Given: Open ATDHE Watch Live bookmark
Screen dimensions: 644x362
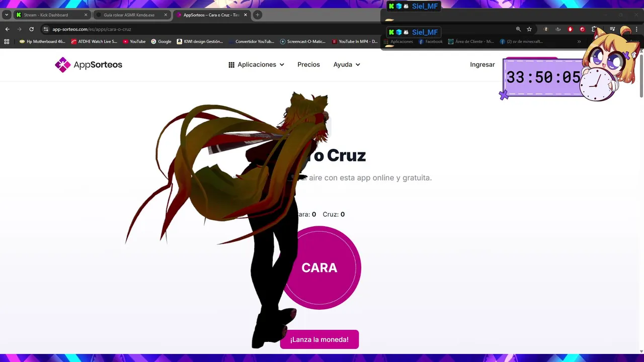Looking at the screenshot, I should [x=94, y=42].
